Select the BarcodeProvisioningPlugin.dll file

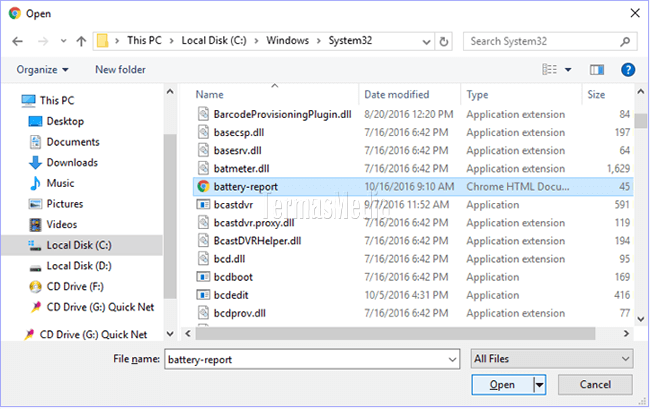point(282,114)
